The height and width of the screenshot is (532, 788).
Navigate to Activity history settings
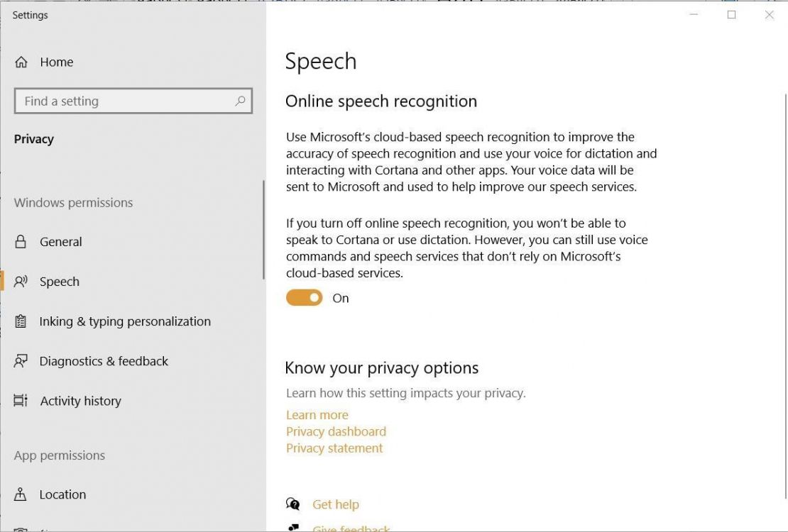pos(80,401)
